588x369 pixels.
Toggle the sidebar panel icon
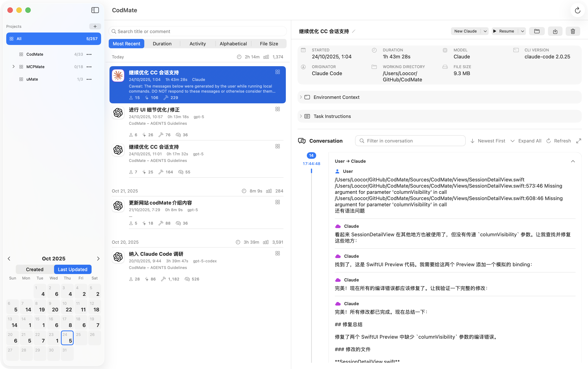(x=95, y=10)
